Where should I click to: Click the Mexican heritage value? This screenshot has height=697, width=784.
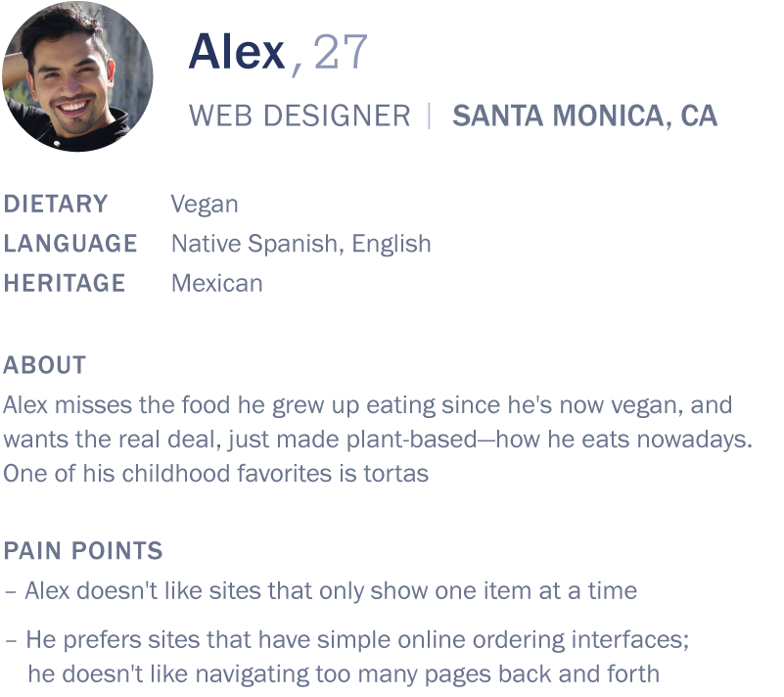coord(217,284)
